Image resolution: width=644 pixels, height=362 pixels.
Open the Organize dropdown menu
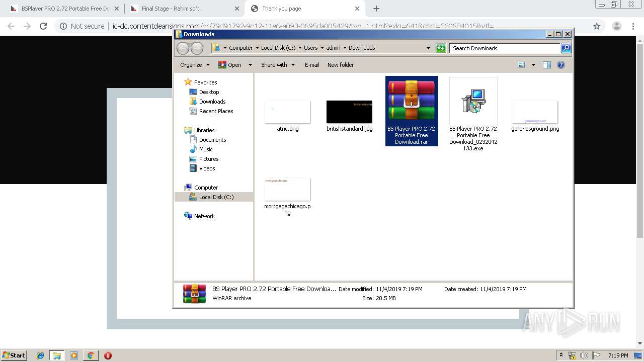(x=195, y=65)
